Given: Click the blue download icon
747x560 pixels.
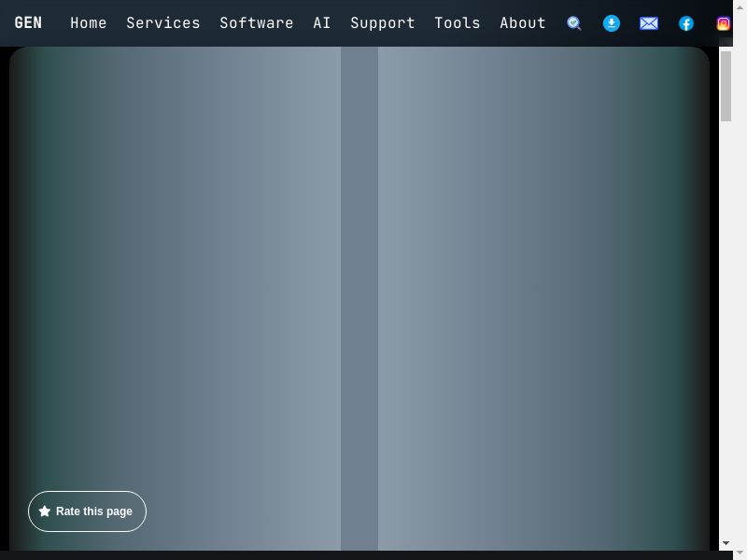Looking at the screenshot, I should (x=612, y=23).
